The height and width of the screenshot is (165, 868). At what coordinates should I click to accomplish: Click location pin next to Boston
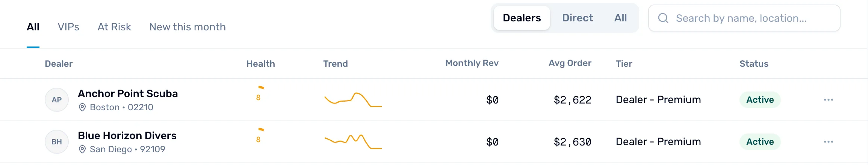82,107
